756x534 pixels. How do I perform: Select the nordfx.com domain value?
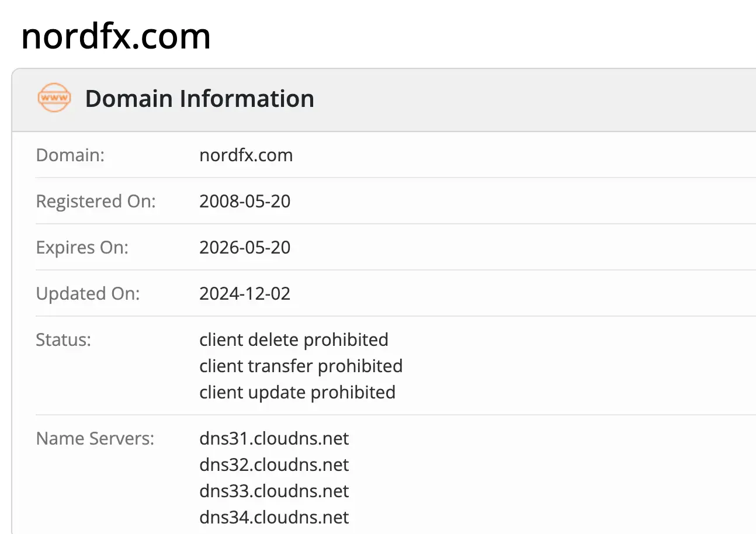point(246,155)
